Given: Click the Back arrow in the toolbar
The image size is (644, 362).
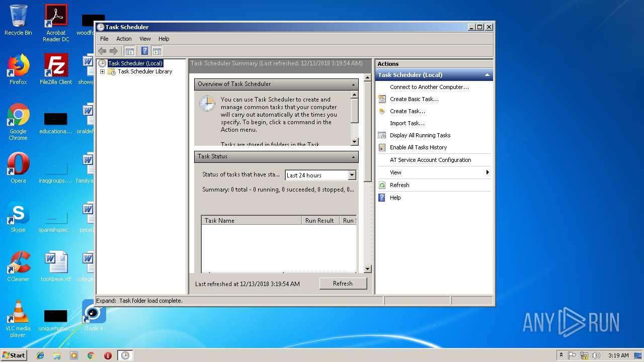Looking at the screenshot, I should tap(102, 51).
